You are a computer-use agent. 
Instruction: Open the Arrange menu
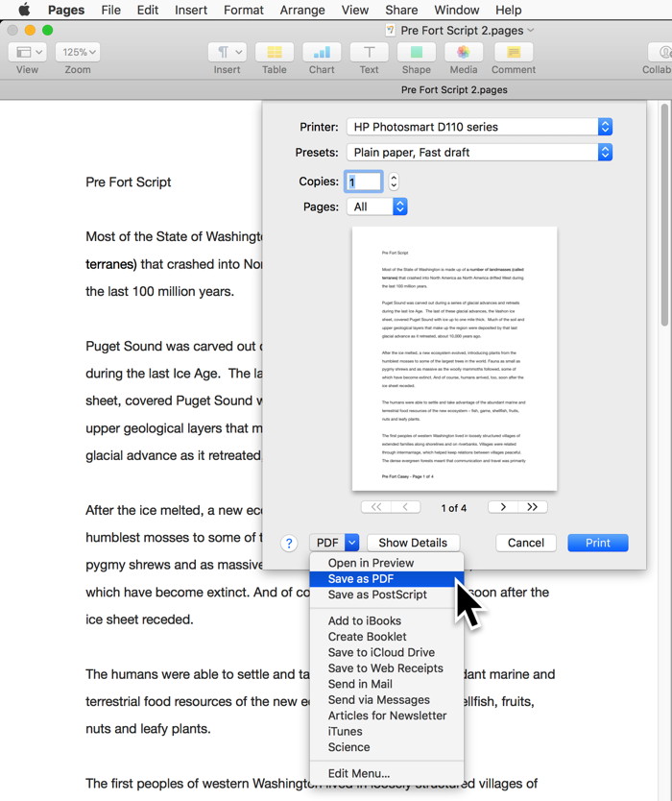click(302, 10)
